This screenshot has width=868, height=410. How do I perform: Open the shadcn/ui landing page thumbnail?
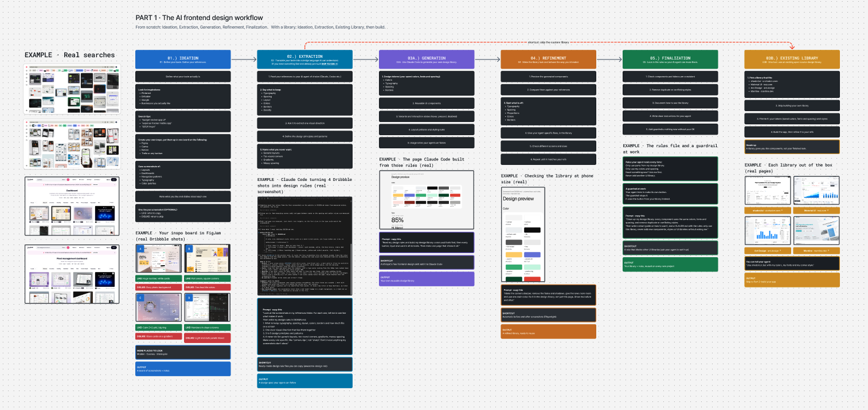pyautogui.click(x=767, y=191)
